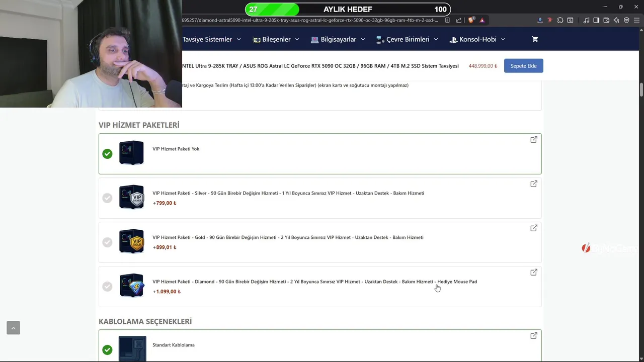Open the shopping cart icon
Viewport: 644px width, 362px height.
click(x=535, y=39)
